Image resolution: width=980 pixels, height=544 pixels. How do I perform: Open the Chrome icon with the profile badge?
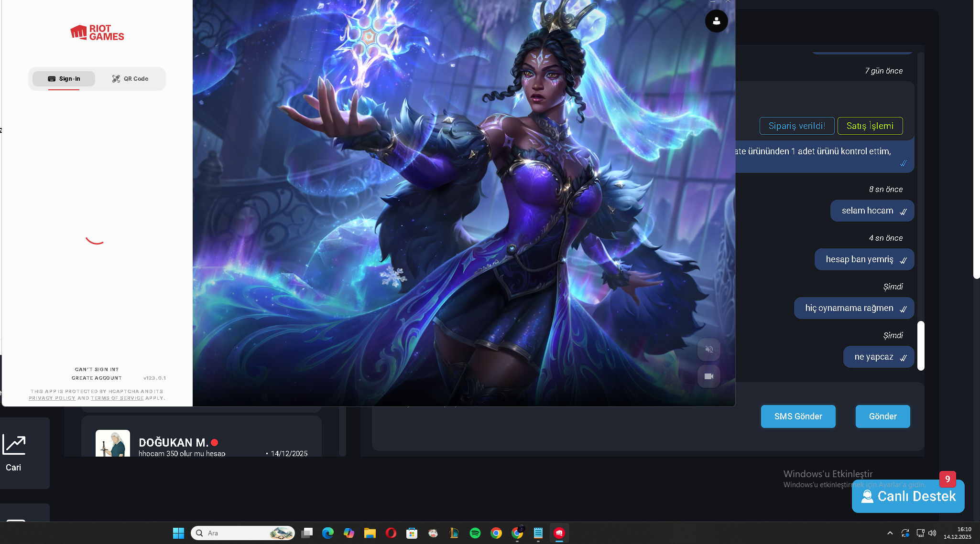tap(517, 533)
